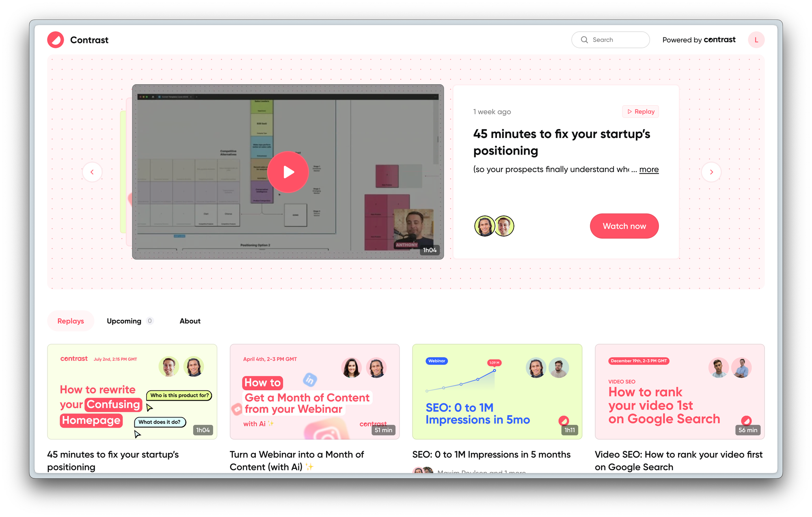812x517 pixels.
Task: Click the Powered by Contrast logo
Action: (701, 40)
